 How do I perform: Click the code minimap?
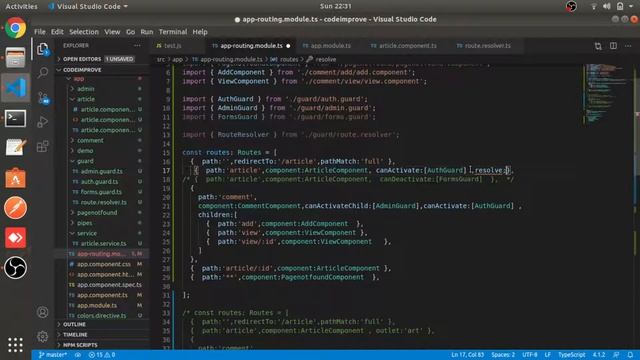pos(607,94)
